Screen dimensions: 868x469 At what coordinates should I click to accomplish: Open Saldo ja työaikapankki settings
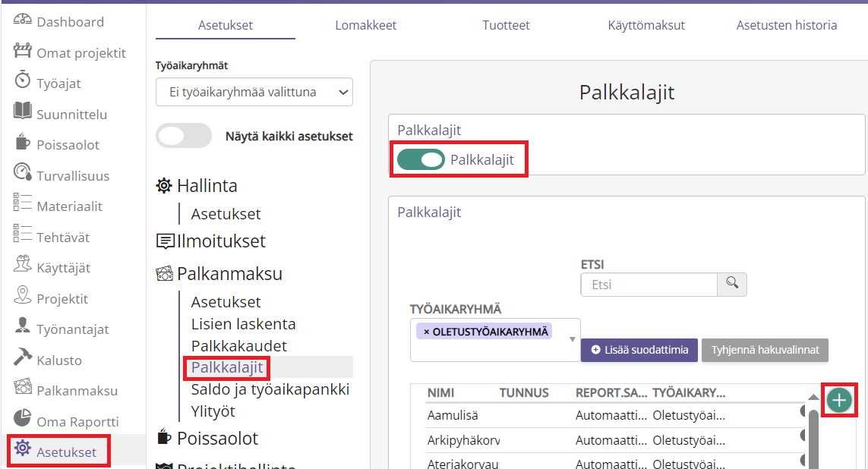click(270, 390)
